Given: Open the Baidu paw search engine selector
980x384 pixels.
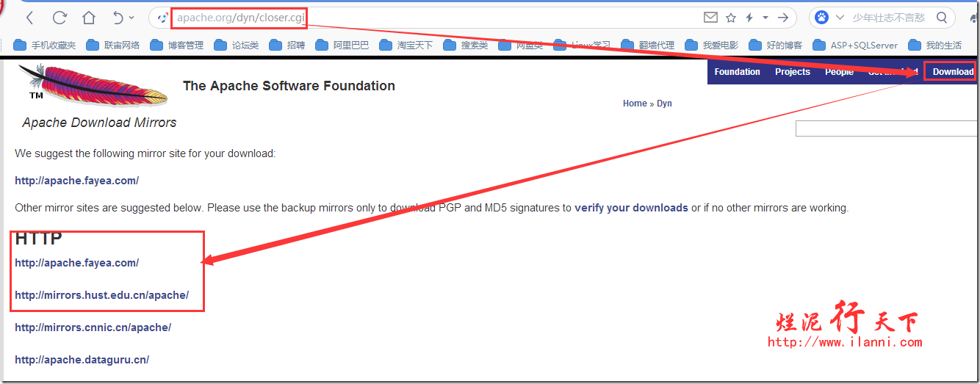Looking at the screenshot, I should coord(821,18).
